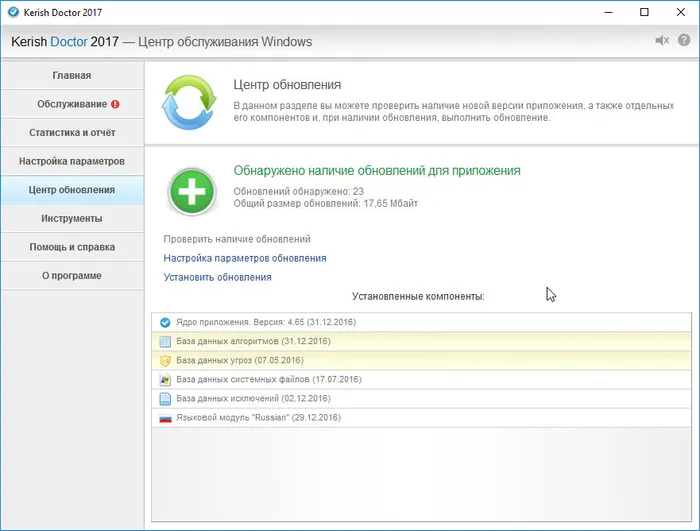
Task: Click the table icon for База данных алгоритмов
Action: pos(165,342)
